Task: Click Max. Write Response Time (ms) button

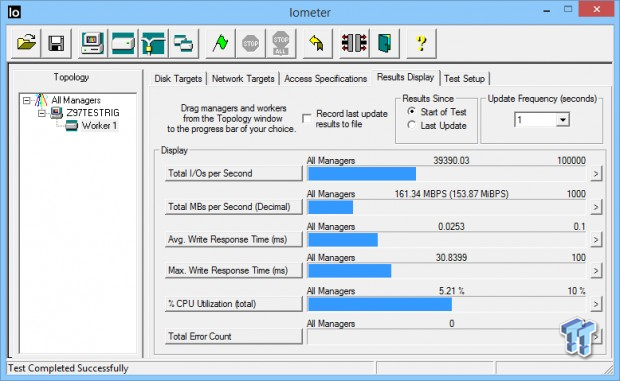Action: [x=233, y=271]
